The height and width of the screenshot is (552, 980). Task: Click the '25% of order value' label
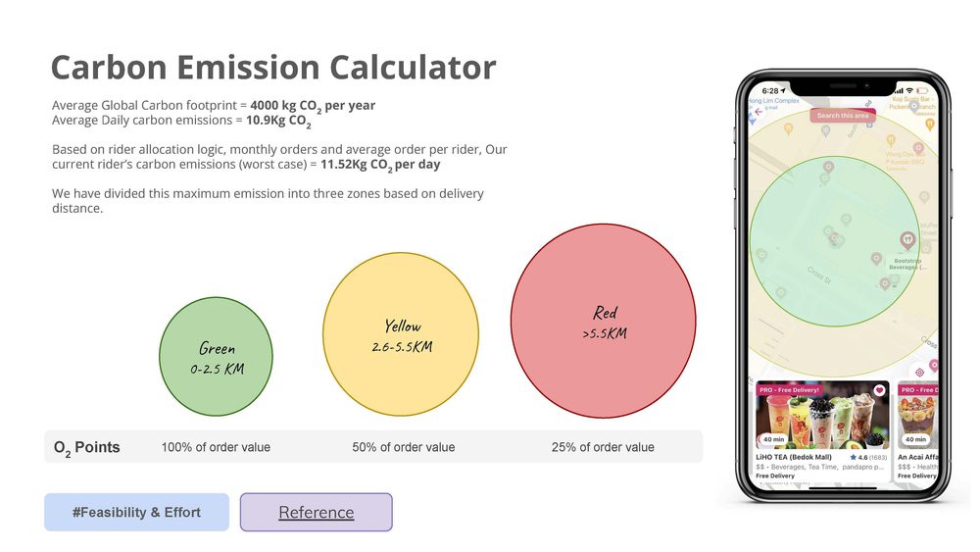pos(603,447)
